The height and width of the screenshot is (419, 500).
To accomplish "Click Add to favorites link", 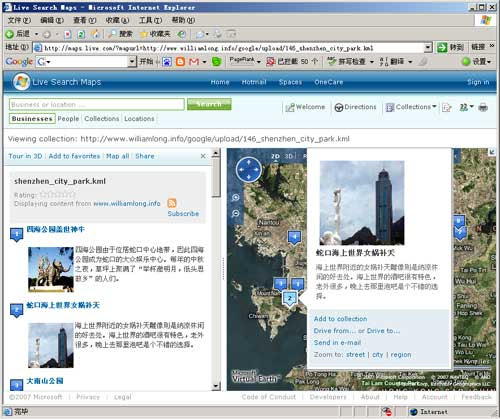I will coord(74,156).
